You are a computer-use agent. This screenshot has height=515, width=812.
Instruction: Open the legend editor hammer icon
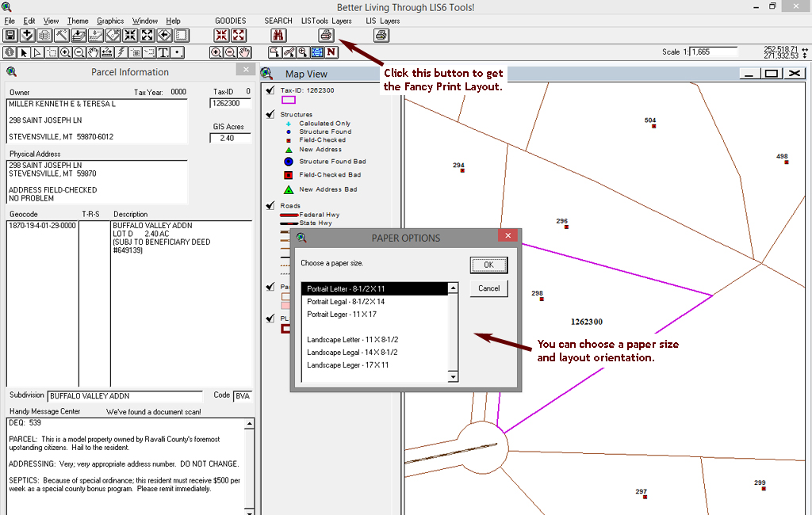[62, 35]
